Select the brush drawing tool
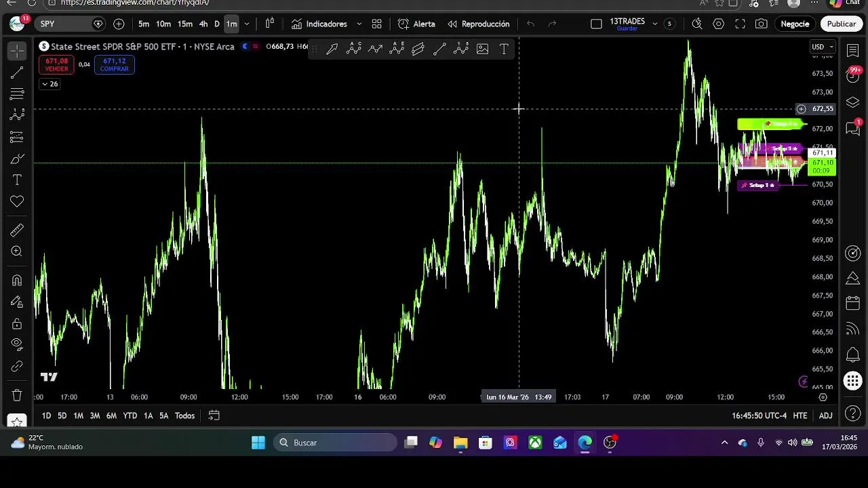Screen dimensions: 868x488 [x=17, y=159]
